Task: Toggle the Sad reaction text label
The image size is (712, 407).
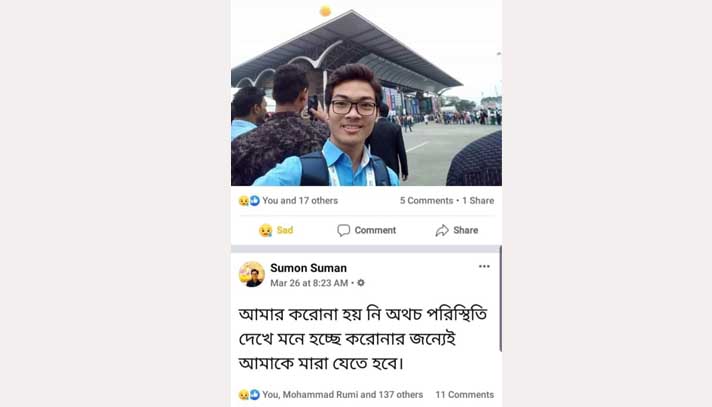Action: pos(285,230)
